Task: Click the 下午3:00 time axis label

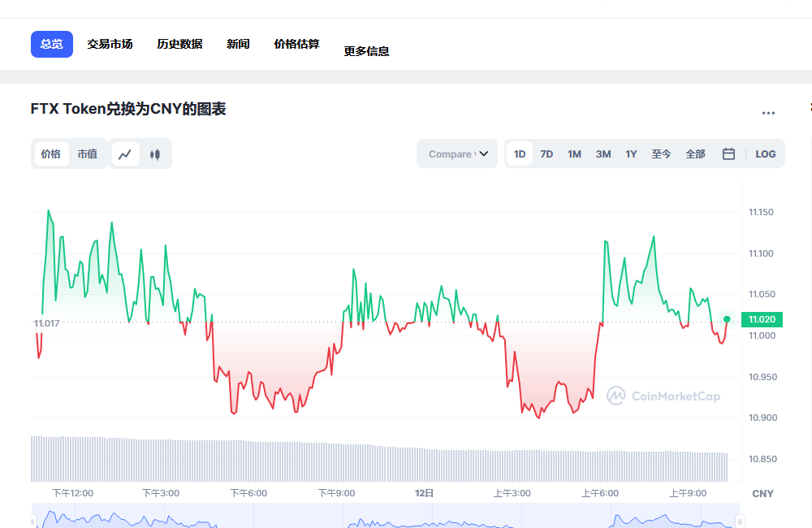Action: pyautogui.click(x=161, y=493)
